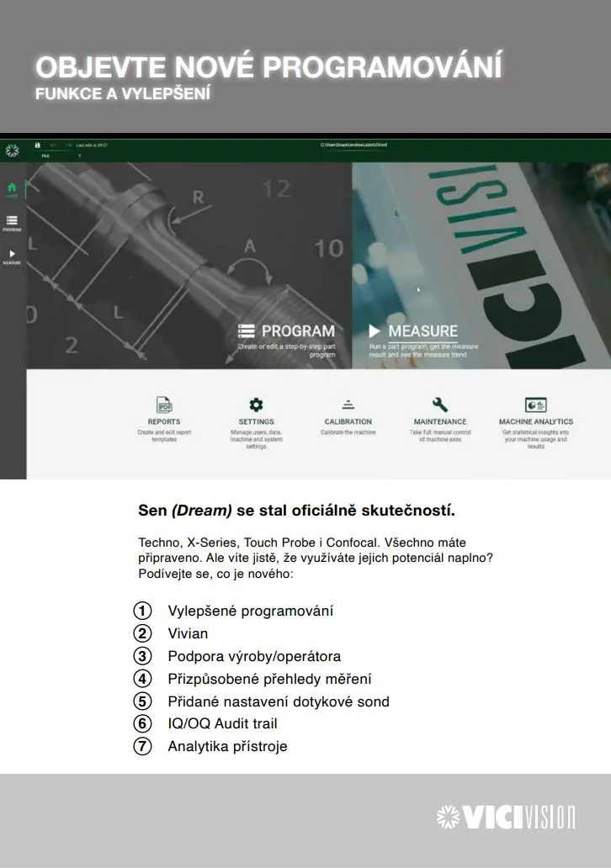Open the question-mark help menu
The height and width of the screenshot is (868, 611).
coord(79,156)
